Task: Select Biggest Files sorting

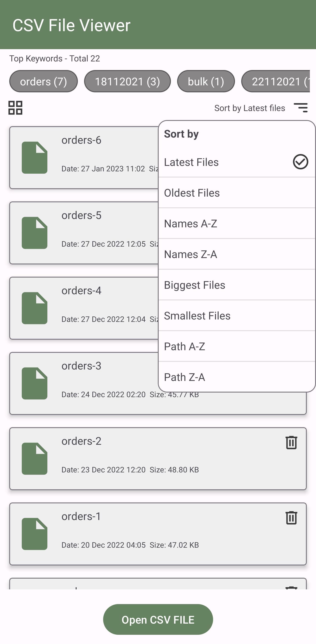Action: point(237,285)
